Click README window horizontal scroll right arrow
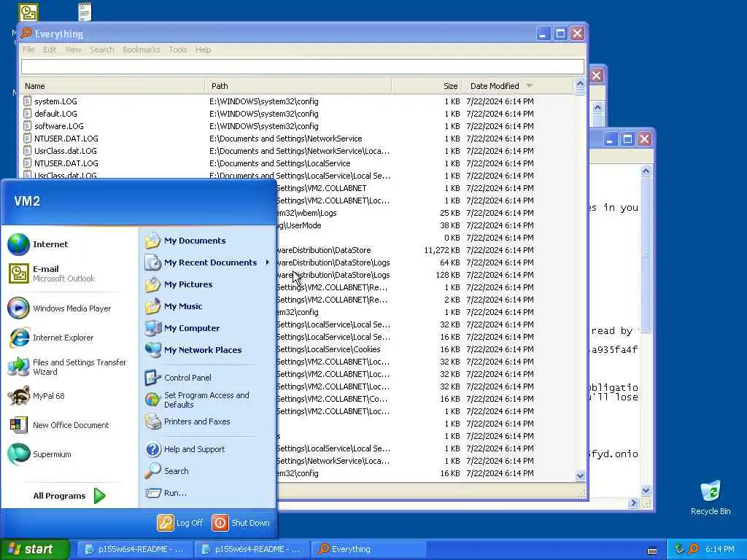Image resolution: width=747 pixels, height=560 pixels. click(633, 503)
